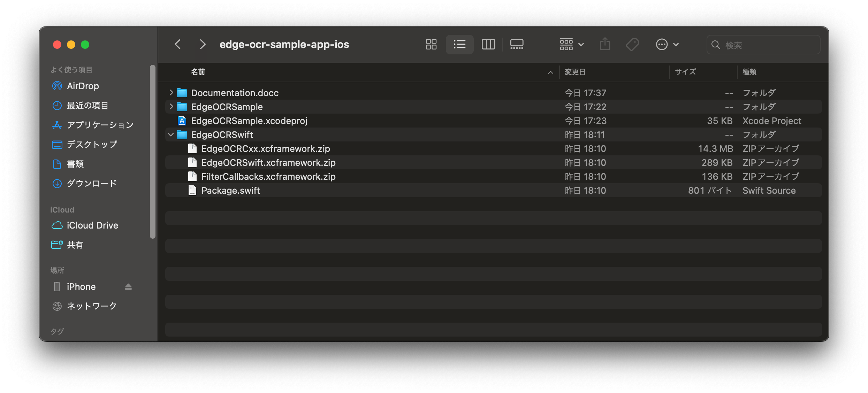
Task: Select the EdgeOCRSample.xcodeproj file icon
Action: point(182,121)
